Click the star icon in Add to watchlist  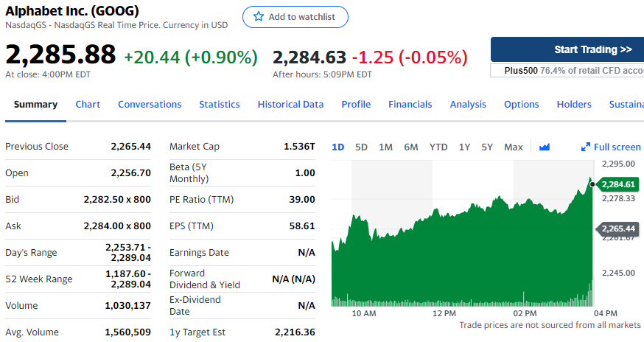tap(259, 16)
